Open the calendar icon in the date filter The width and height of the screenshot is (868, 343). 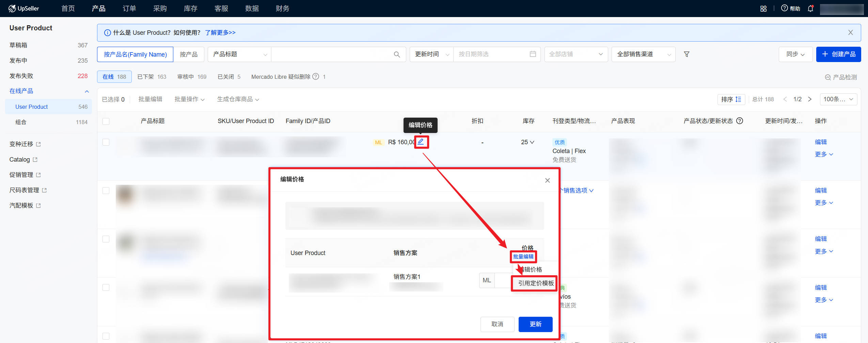[x=533, y=54]
